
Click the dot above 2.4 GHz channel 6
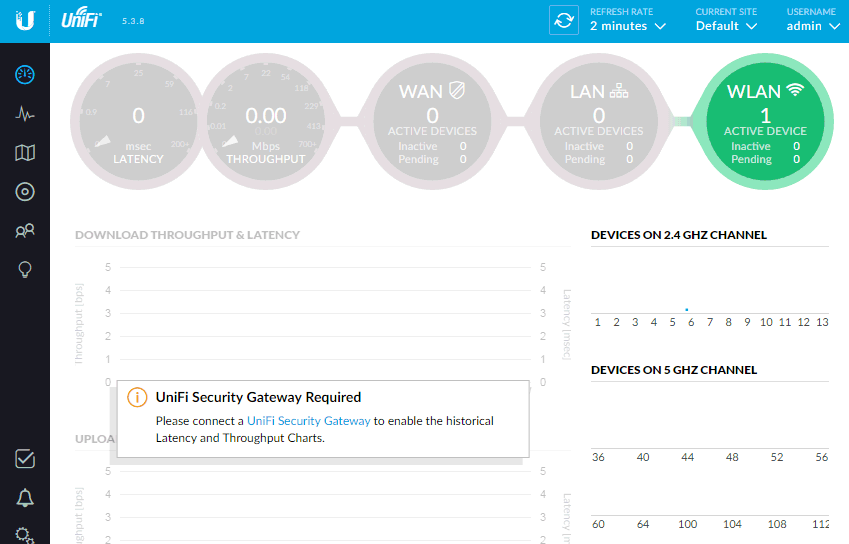point(687,310)
